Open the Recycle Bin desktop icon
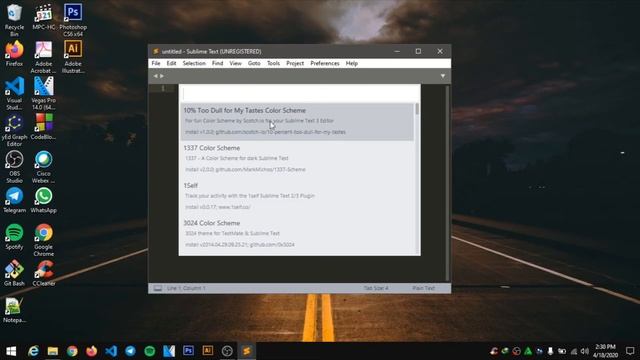Screen dimensions: 640x360 pyautogui.click(x=14, y=20)
